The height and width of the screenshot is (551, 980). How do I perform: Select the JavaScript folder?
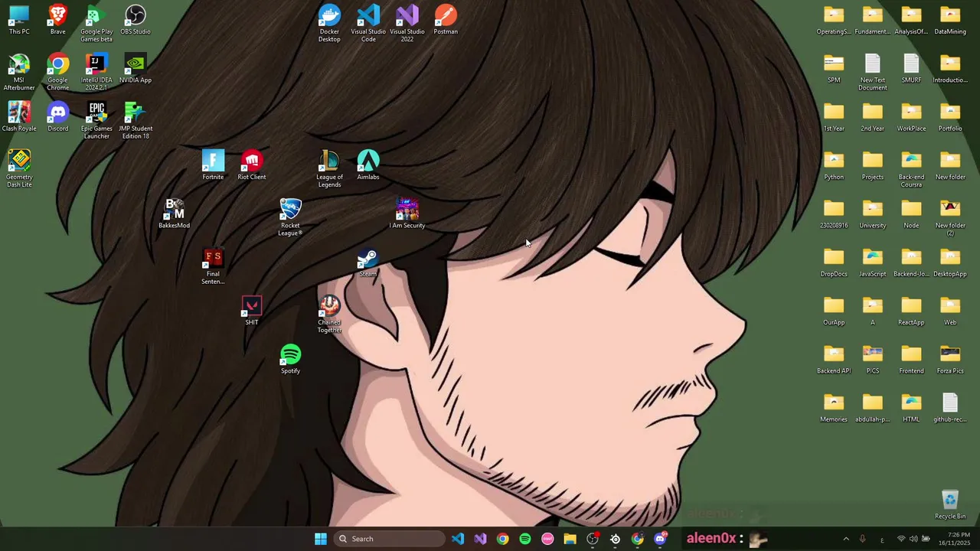pos(873,262)
